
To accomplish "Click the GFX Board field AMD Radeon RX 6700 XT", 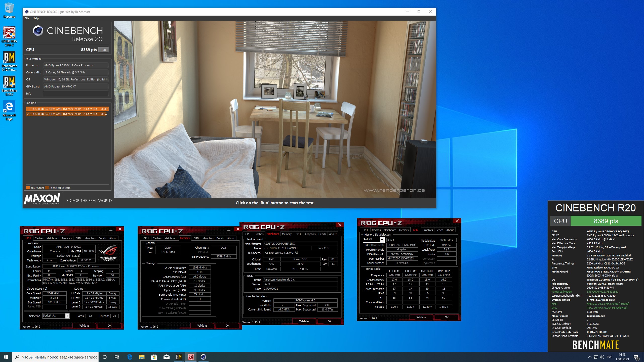I will click(x=76, y=86).
